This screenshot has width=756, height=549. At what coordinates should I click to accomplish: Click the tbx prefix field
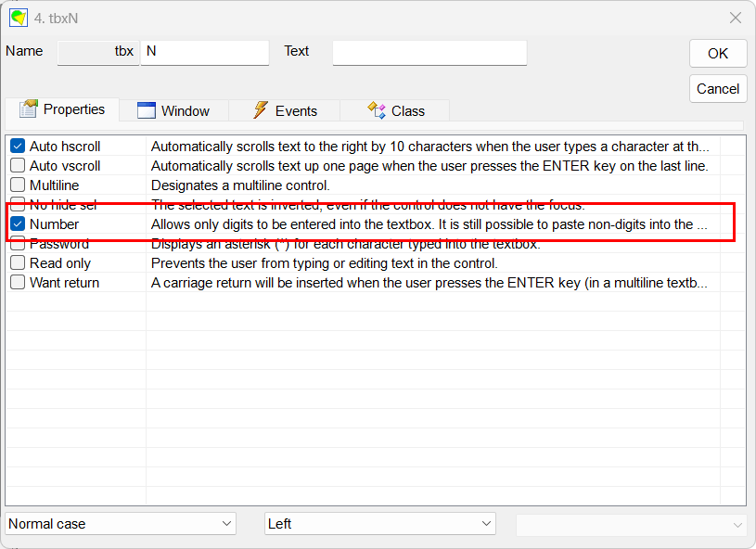[98, 52]
